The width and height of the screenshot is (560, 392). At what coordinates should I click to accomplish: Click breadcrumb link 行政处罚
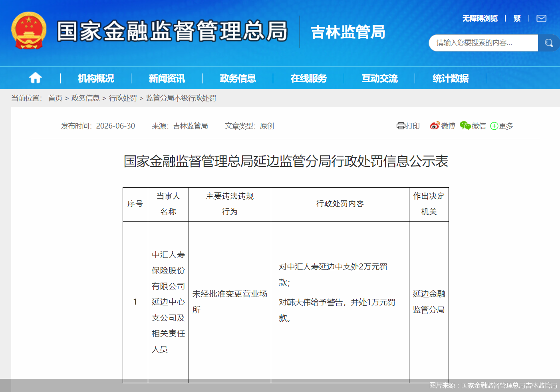(x=123, y=98)
